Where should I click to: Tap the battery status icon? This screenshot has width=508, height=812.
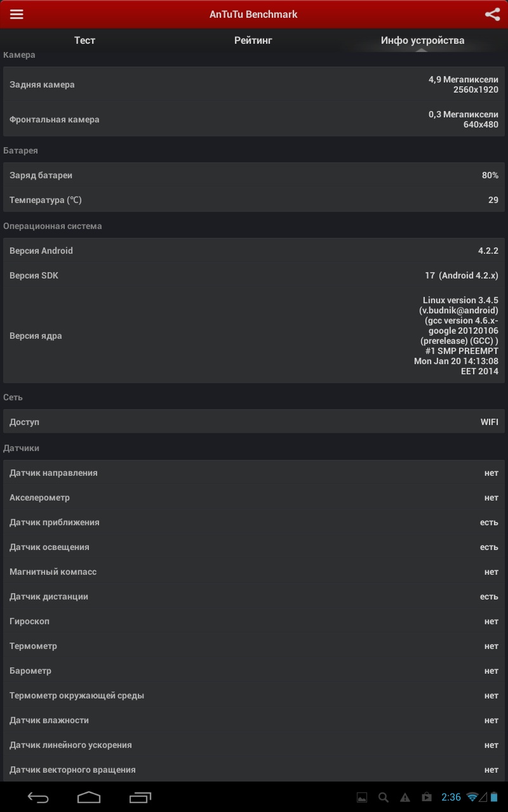click(x=494, y=797)
